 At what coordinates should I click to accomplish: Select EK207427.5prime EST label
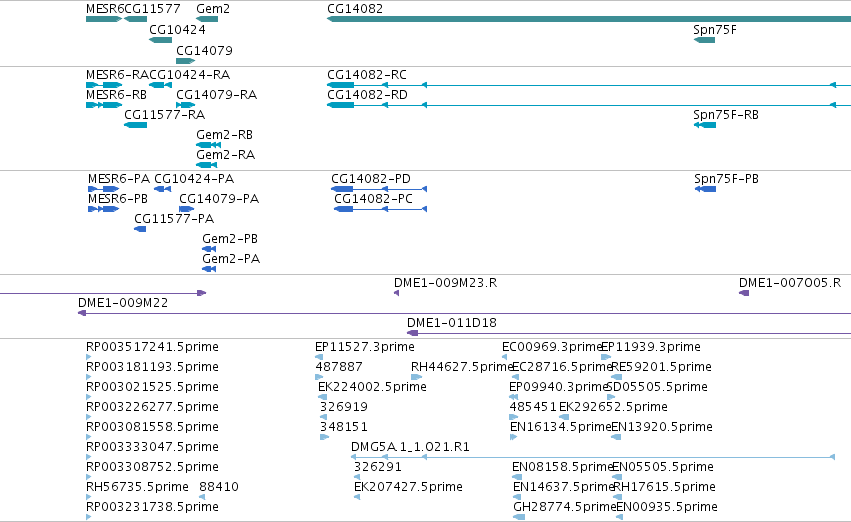click(x=408, y=487)
